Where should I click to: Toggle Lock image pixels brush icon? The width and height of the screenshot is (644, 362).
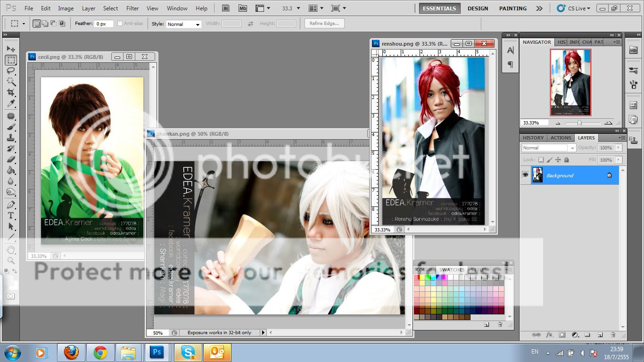[549, 160]
